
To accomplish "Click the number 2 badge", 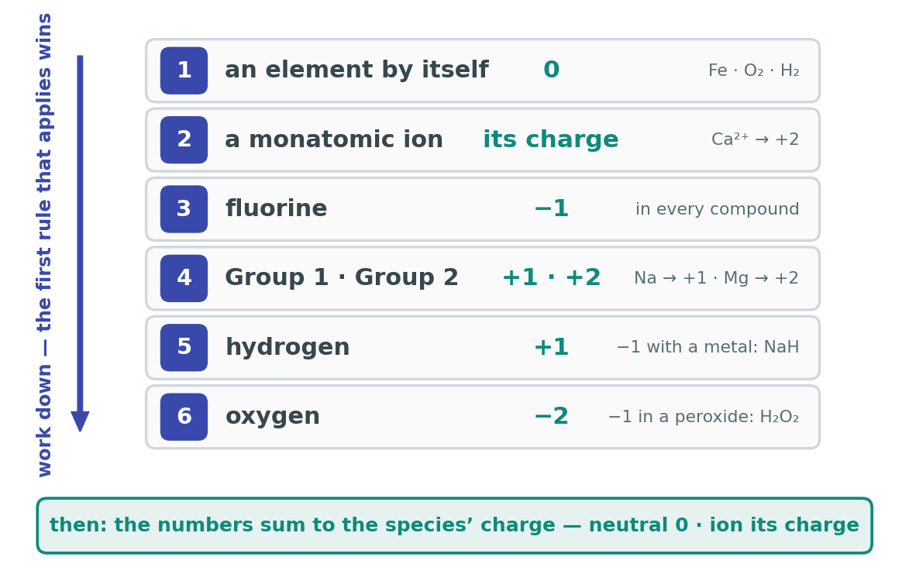I will [184, 139].
